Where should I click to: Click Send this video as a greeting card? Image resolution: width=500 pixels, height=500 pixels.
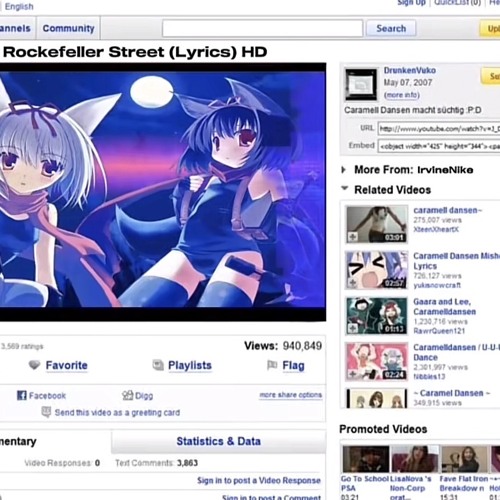click(117, 413)
